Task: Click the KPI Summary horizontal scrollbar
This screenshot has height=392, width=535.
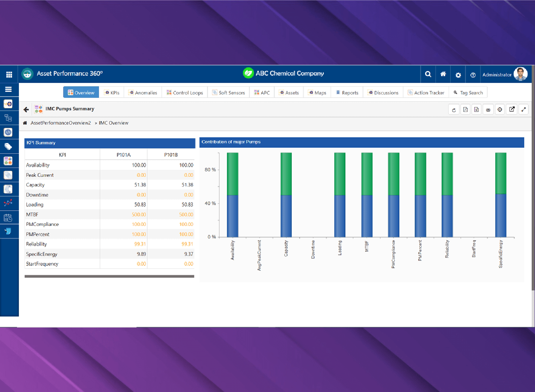Action: tap(109, 276)
